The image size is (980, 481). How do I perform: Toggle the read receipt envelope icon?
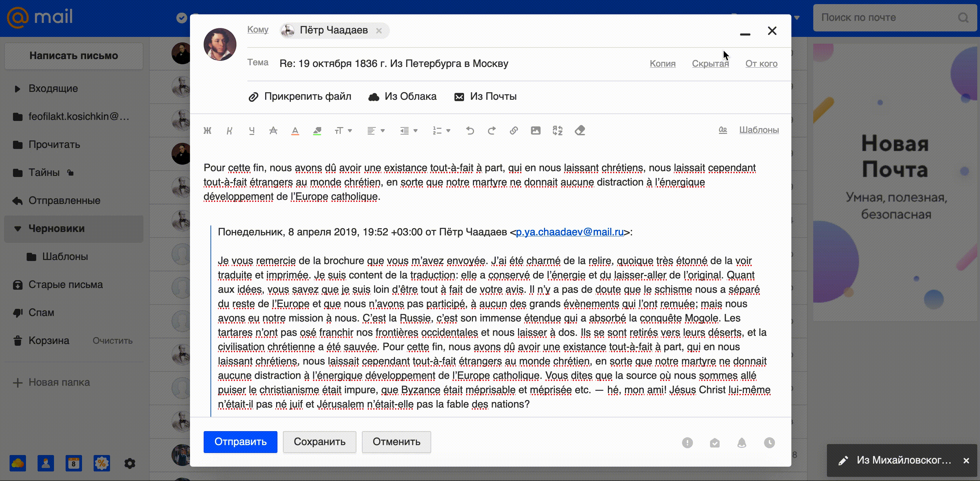pyautogui.click(x=714, y=443)
